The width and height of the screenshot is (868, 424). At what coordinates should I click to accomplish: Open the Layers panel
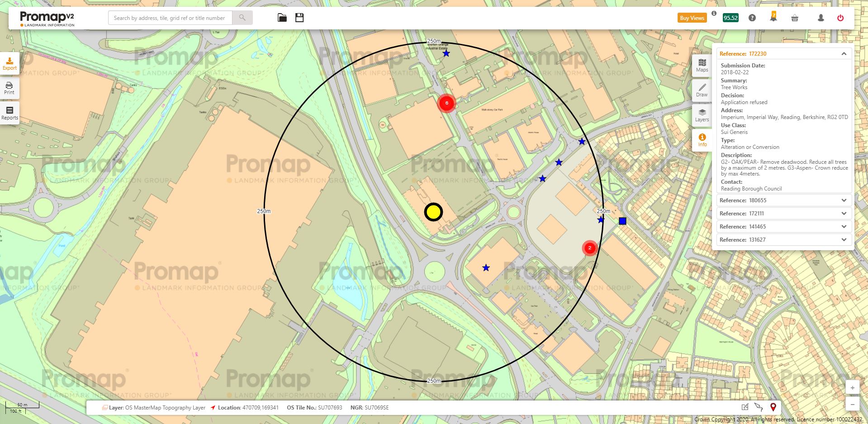tap(702, 115)
